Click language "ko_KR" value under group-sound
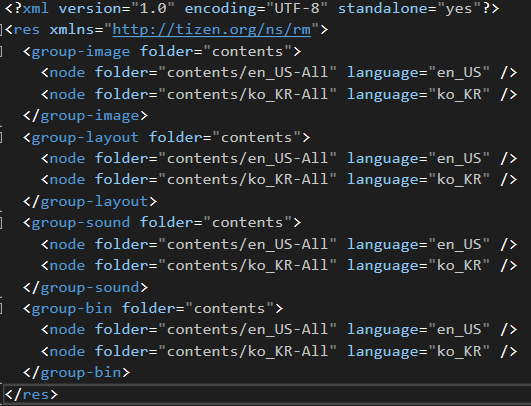Screen dimensions: 531x406 [459, 266]
